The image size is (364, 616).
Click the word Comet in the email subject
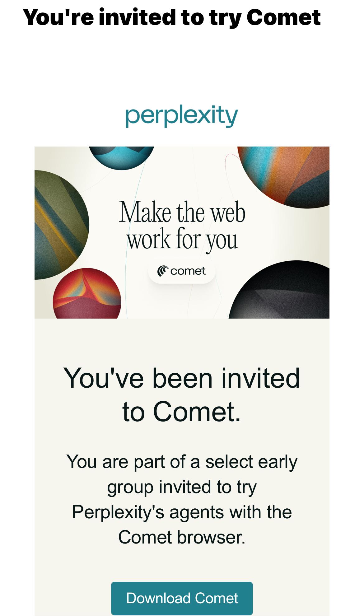pos(283,17)
